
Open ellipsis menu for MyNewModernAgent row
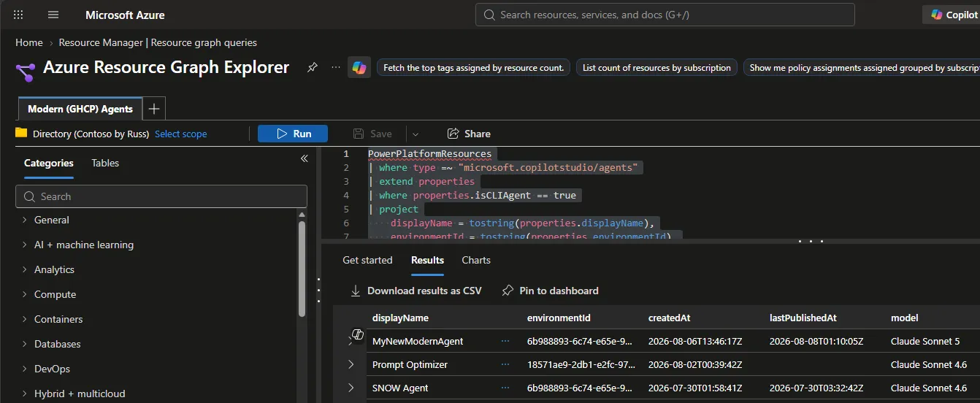tap(505, 341)
